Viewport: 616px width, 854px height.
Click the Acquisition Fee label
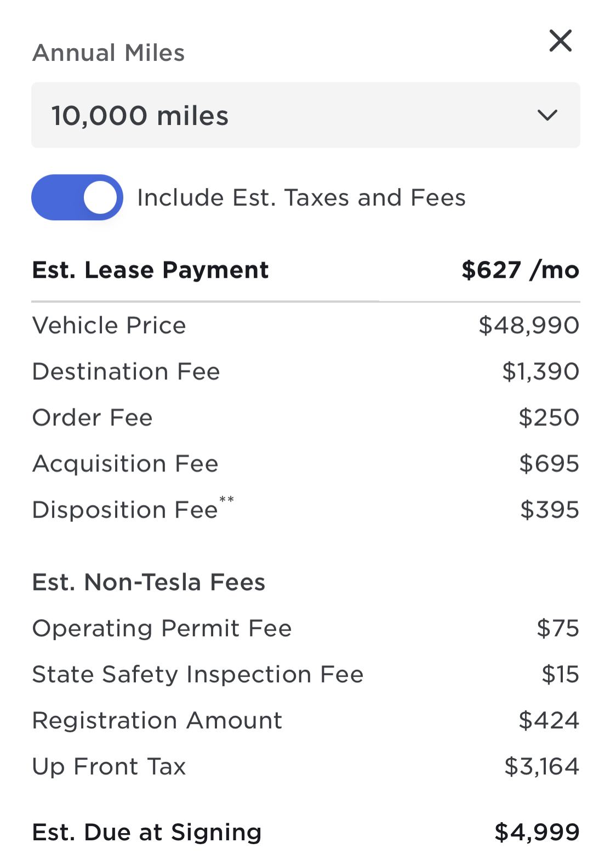click(125, 464)
